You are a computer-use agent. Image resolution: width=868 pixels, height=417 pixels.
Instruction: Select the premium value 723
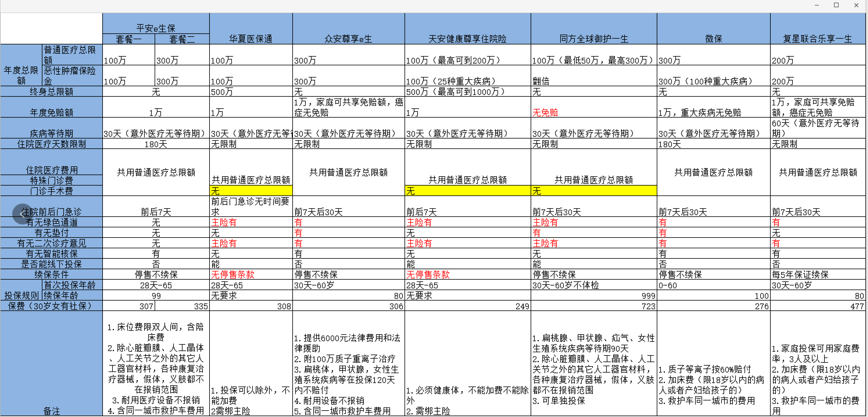[594, 305]
